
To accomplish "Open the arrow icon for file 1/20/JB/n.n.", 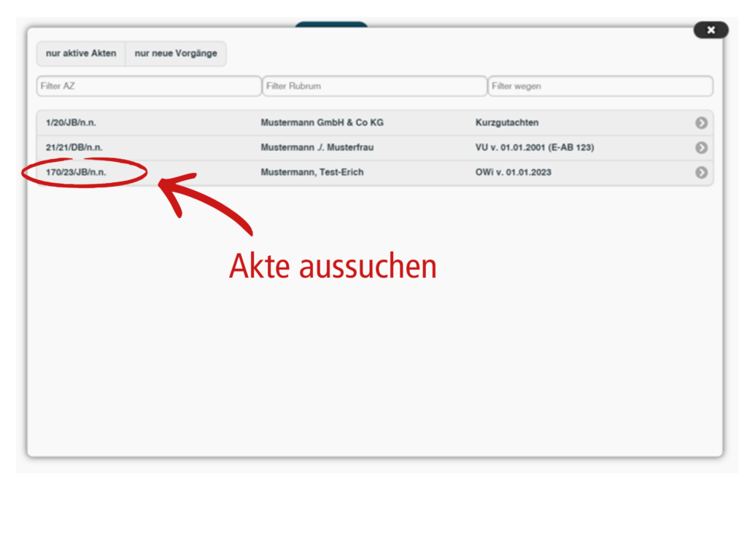I will (701, 123).
